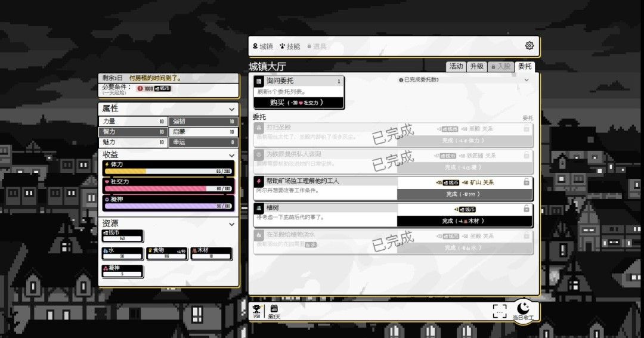This screenshot has height=338, width=644.
Task: Collapse the 收益 section chevron
Action: click(x=231, y=155)
